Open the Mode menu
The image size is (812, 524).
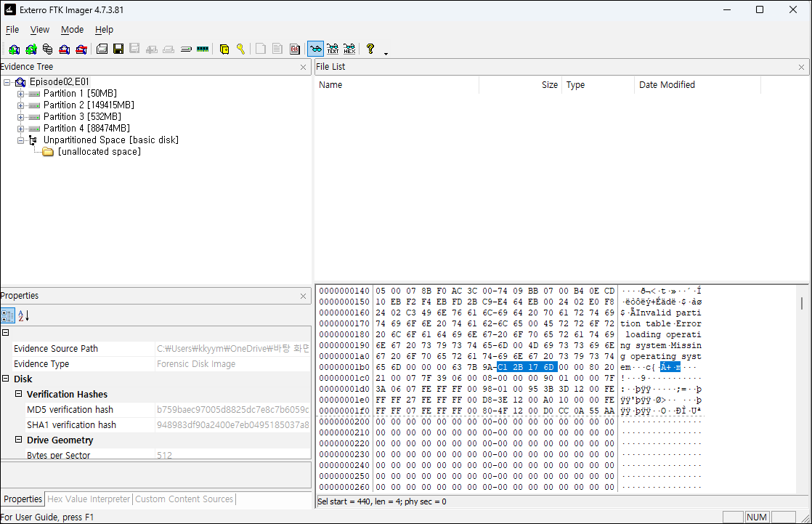pyautogui.click(x=72, y=30)
